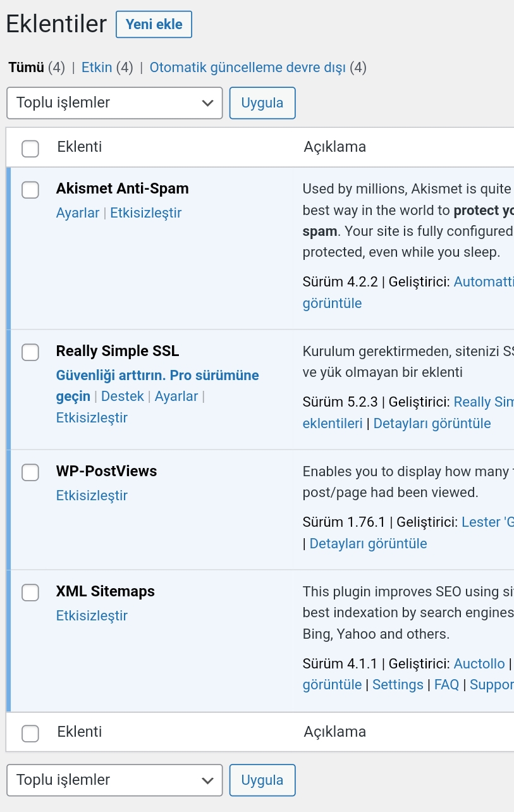Open XML Sitemaps FAQ link
The image size is (514, 812).
point(446,685)
